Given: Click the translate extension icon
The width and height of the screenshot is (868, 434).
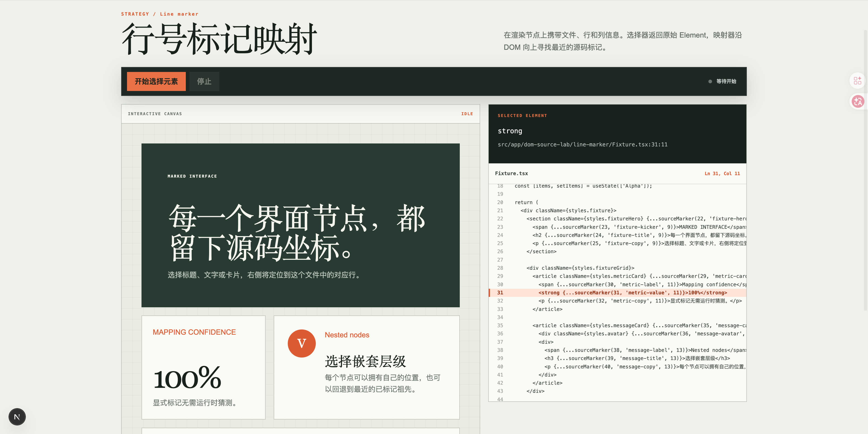Looking at the screenshot, I should coord(858,101).
